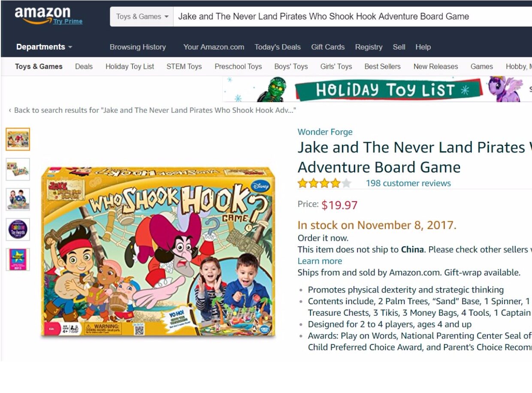Open the 198 customer reviews link
532x393 pixels.
tap(408, 183)
